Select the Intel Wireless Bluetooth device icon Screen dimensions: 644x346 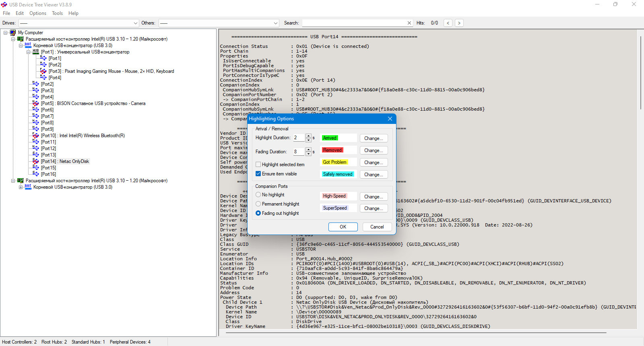(x=36, y=136)
